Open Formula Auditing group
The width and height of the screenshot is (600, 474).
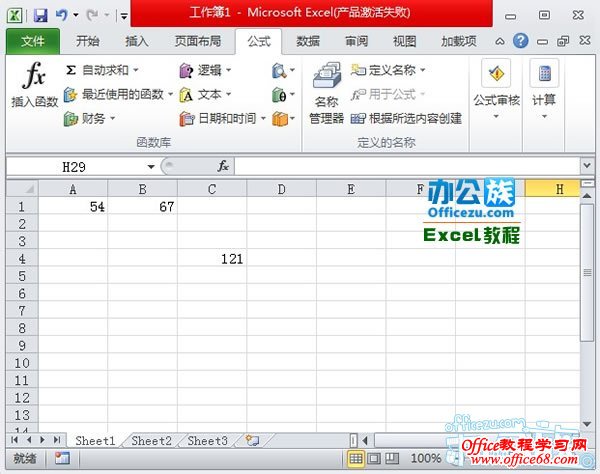click(496, 89)
